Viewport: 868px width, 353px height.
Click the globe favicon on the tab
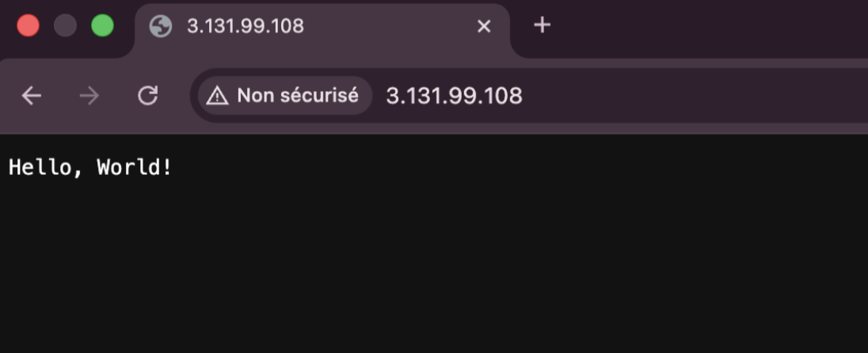(x=161, y=26)
